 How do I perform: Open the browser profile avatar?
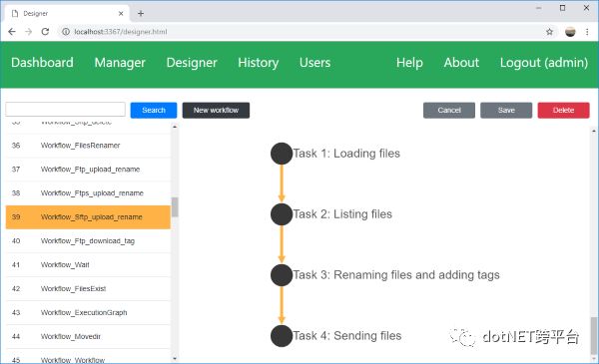pyautogui.click(x=570, y=32)
